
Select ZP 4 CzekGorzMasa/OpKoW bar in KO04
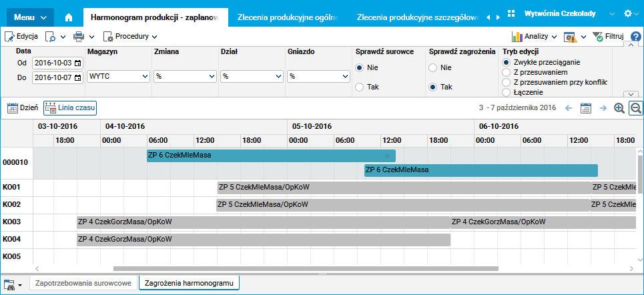click(x=264, y=240)
